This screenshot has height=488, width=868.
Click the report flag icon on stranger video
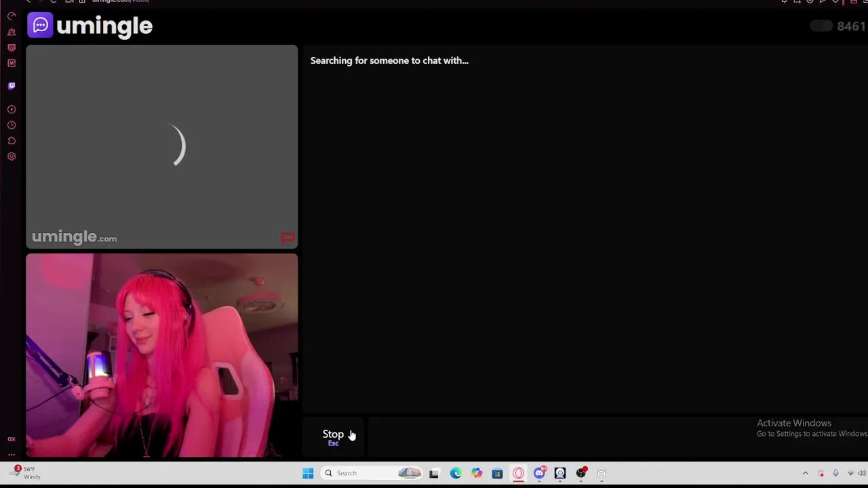click(288, 238)
